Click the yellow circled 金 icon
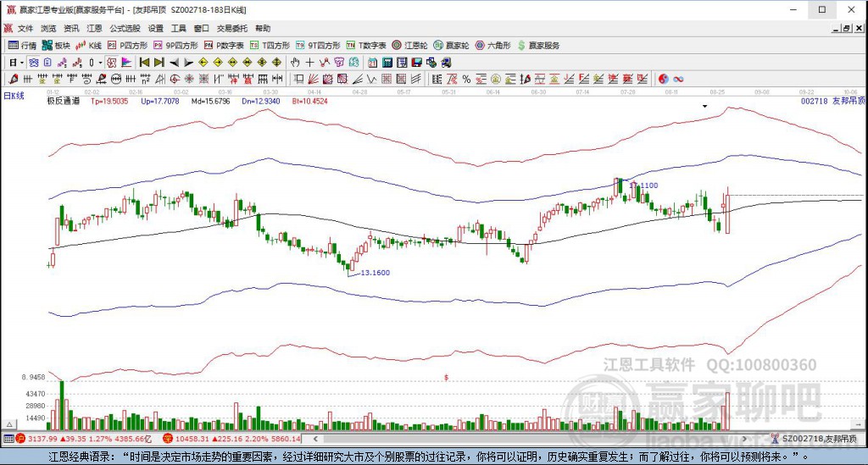This screenshot has width=868, height=465. pos(495,79)
